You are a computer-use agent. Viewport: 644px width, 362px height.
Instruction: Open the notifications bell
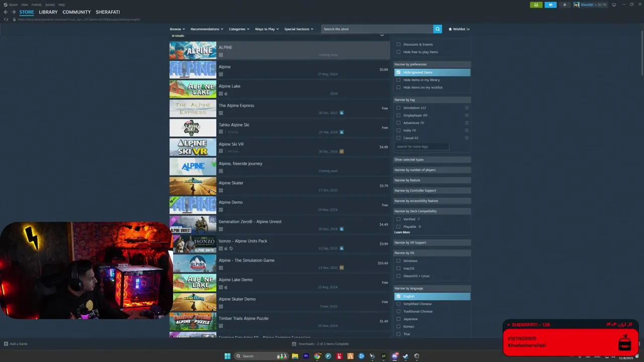click(x=565, y=5)
